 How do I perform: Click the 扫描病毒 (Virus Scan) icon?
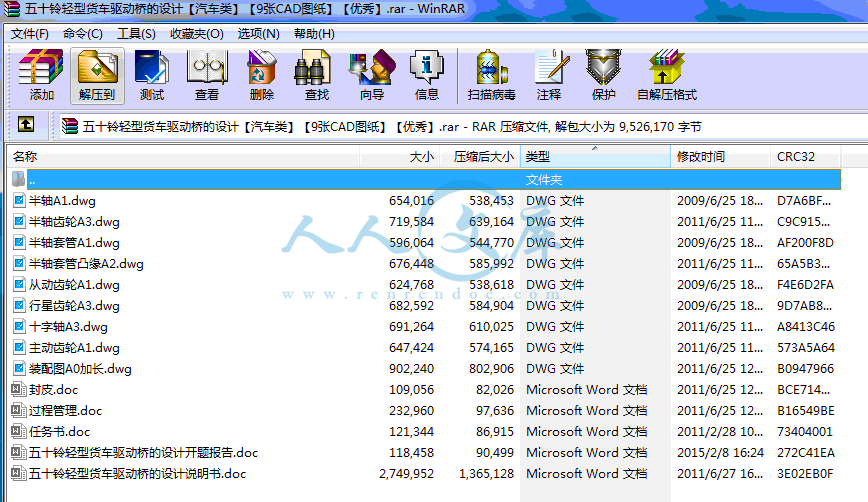coord(492,75)
